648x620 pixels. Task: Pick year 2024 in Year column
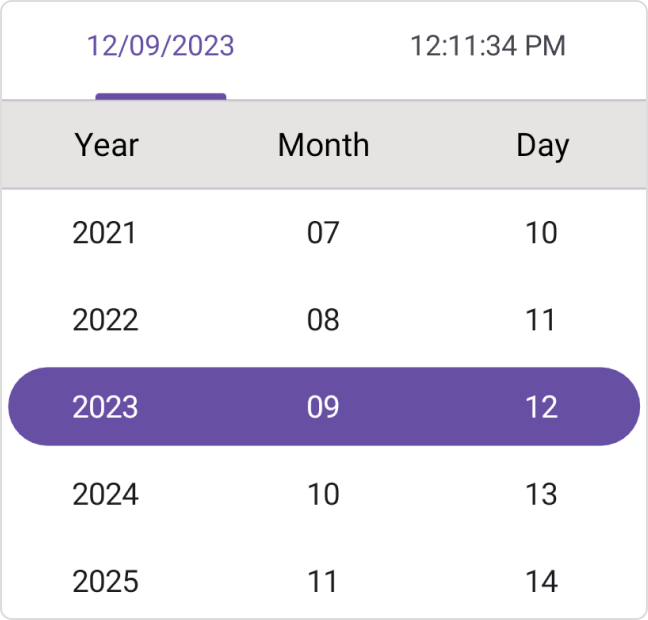tap(105, 494)
